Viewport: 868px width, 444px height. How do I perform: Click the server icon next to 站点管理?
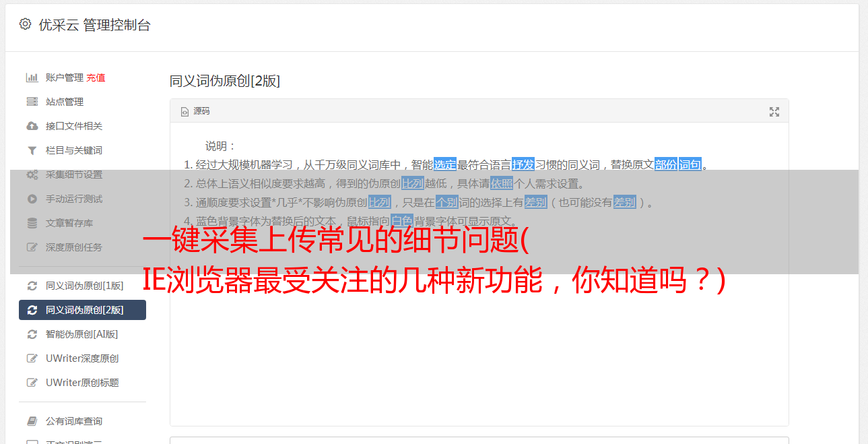tap(32, 102)
